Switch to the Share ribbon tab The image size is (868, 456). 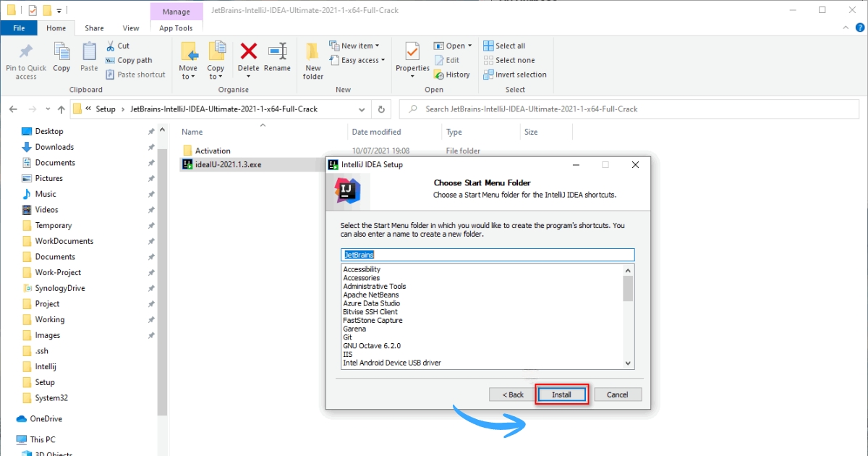tap(94, 28)
